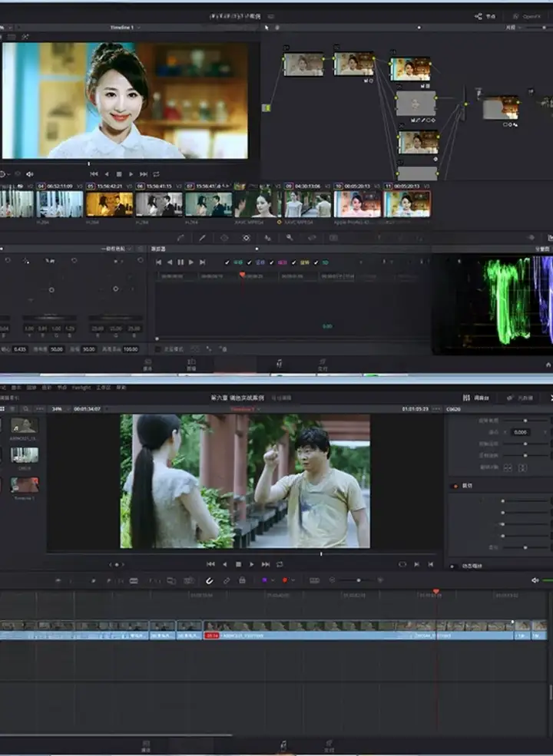Switch to the Mixer panel tab at top right
The image size is (553, 756).
[x=477, y=398]
